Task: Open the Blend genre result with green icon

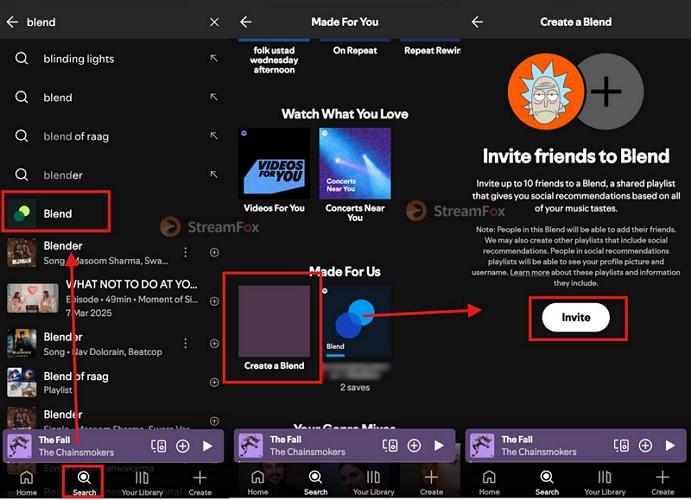Action: coord(56,212)
